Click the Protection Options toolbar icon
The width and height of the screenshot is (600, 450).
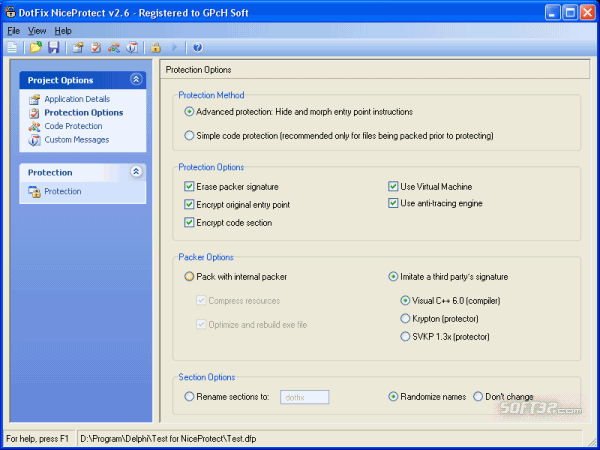coord(96,47)
